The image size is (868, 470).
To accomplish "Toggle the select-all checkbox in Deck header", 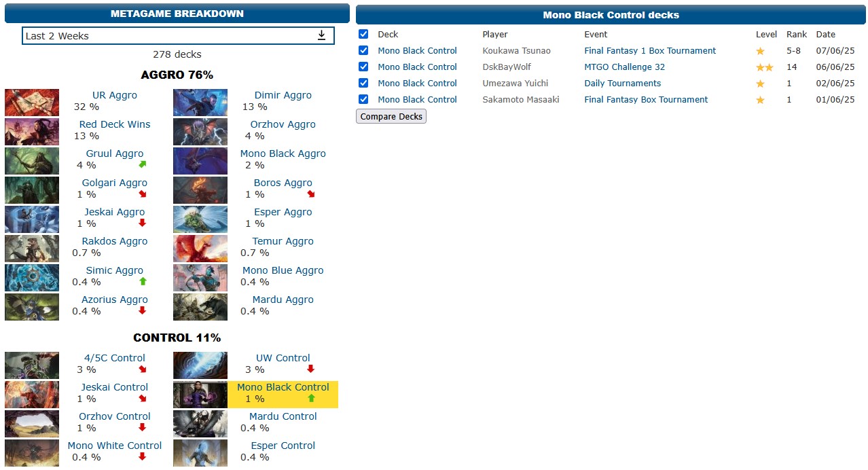I will pyautogui.click(x=363, y=34).
